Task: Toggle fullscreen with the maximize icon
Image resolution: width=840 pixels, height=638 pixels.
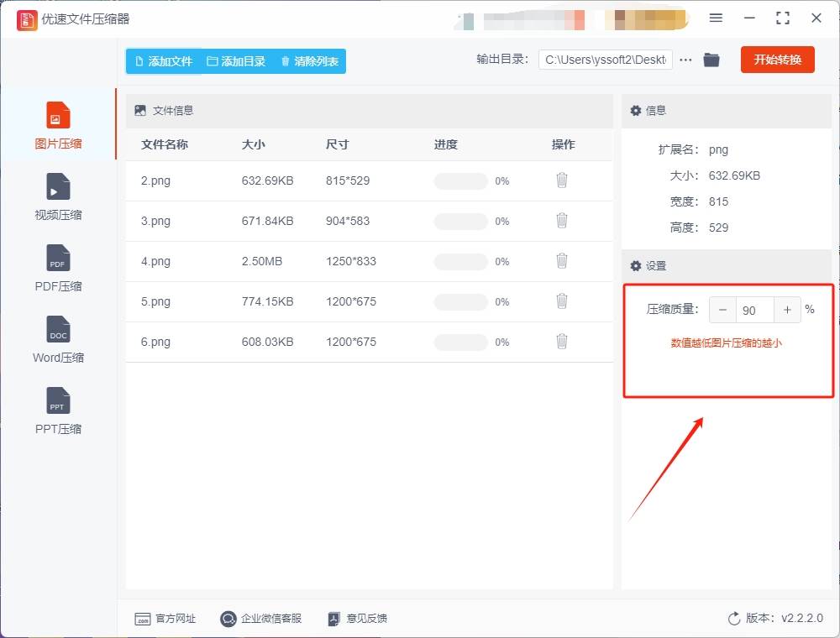Action: pos(783,18)
